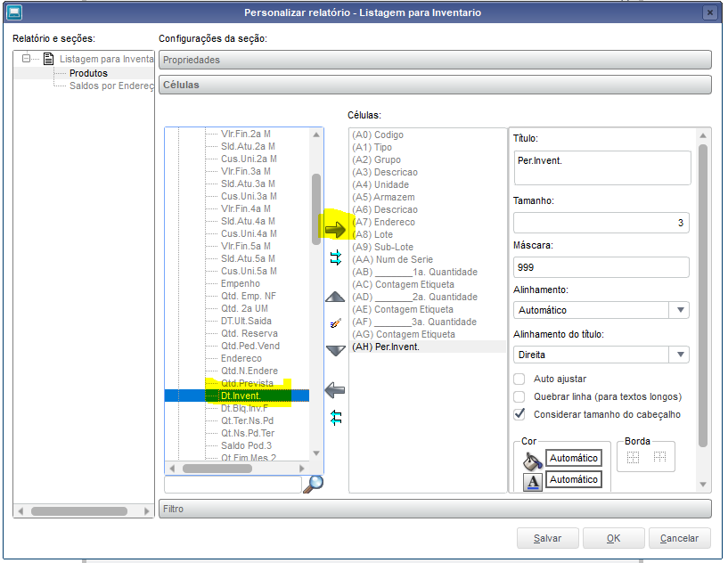Click the first border style icon
Image resolution: width=728 pixels, height=563 pixels.
(633, 457)
